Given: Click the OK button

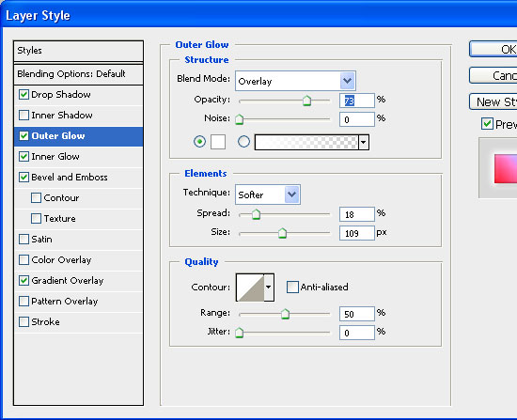Looking at the screenshot, I should [x=493, y=49].
